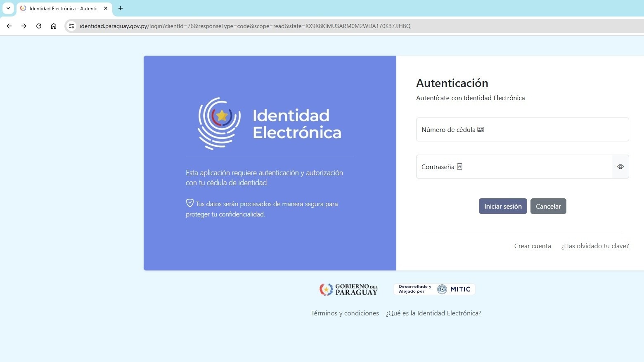Toggle password visibility eye icon

click(x=620, y=167)
